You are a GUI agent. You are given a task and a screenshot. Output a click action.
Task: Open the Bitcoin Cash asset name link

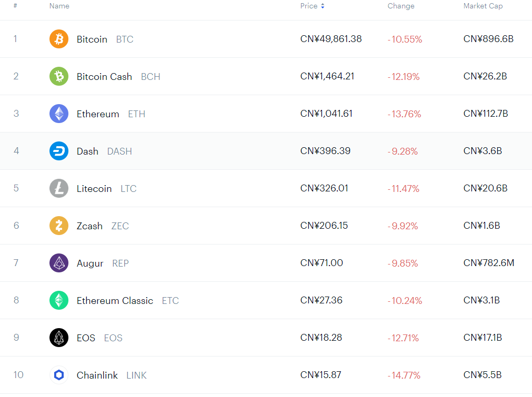[104, 76]
